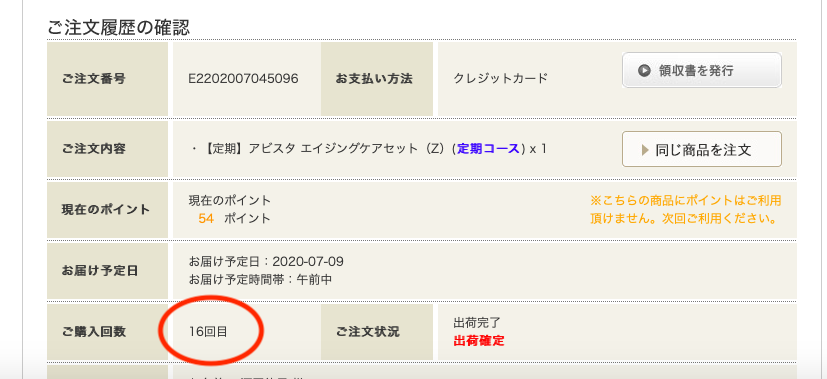Click the ご注文番号 header cell

108,79
